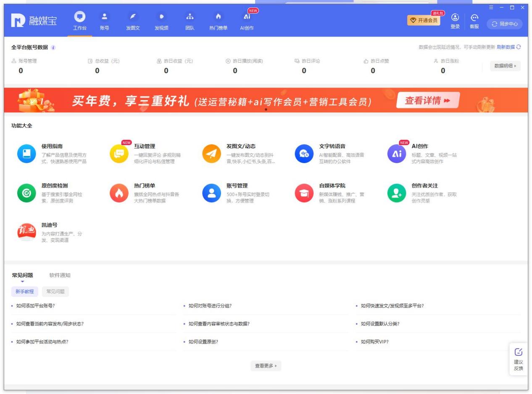
Task: Open 如何对账号进行分组? question
Action: point(210,306)
